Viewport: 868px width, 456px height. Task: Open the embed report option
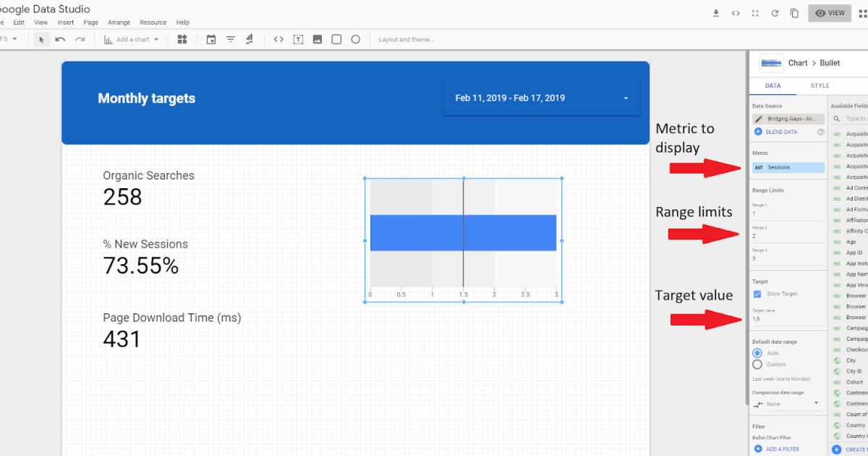coord(736,13)
